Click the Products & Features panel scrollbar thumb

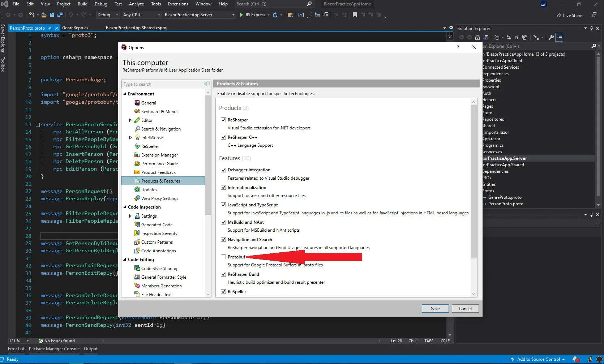[474, 181]
